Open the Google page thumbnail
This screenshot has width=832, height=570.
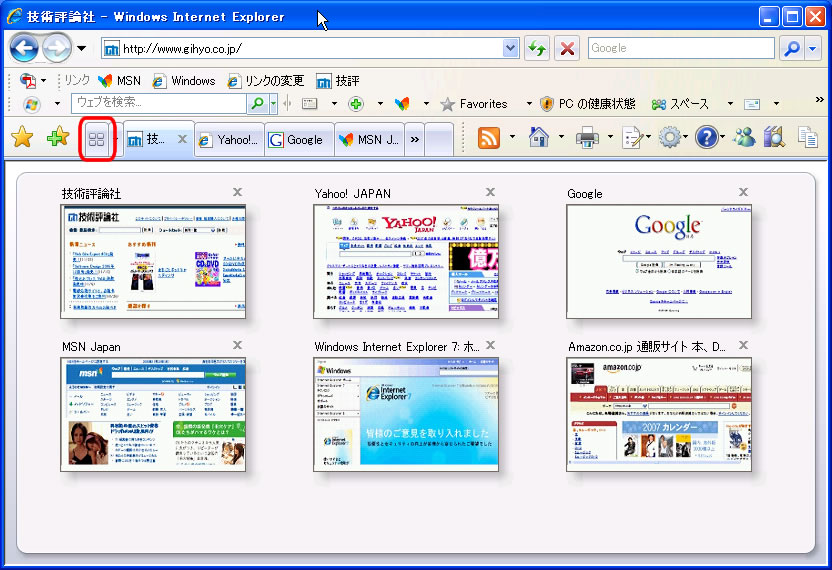click(659, 262)
